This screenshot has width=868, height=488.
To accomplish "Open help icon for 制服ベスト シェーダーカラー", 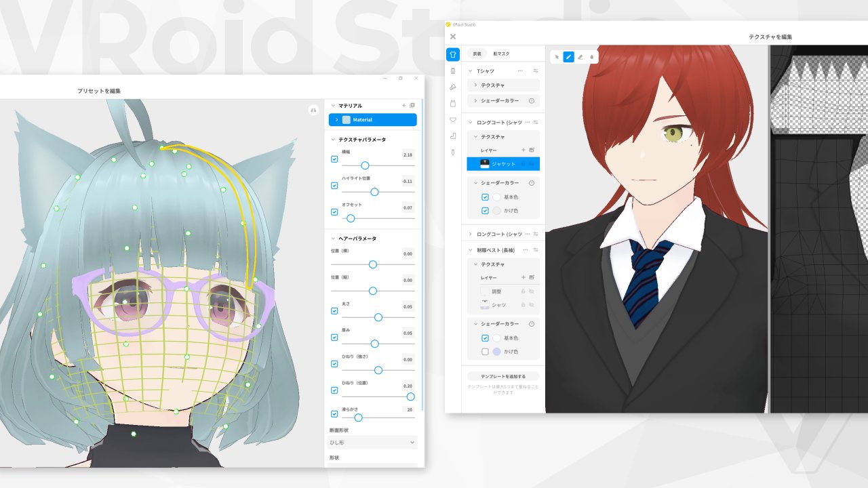I will [532, 324].
